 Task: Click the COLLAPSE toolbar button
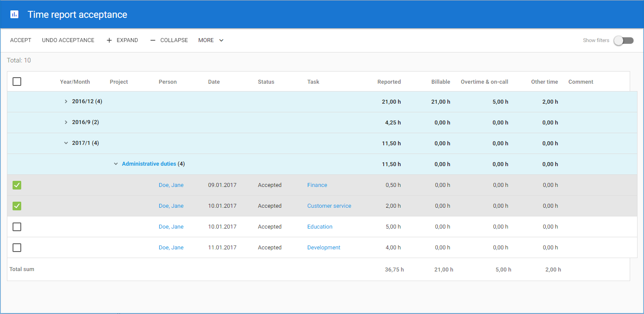pyautogui.click(x=169, y=40)
